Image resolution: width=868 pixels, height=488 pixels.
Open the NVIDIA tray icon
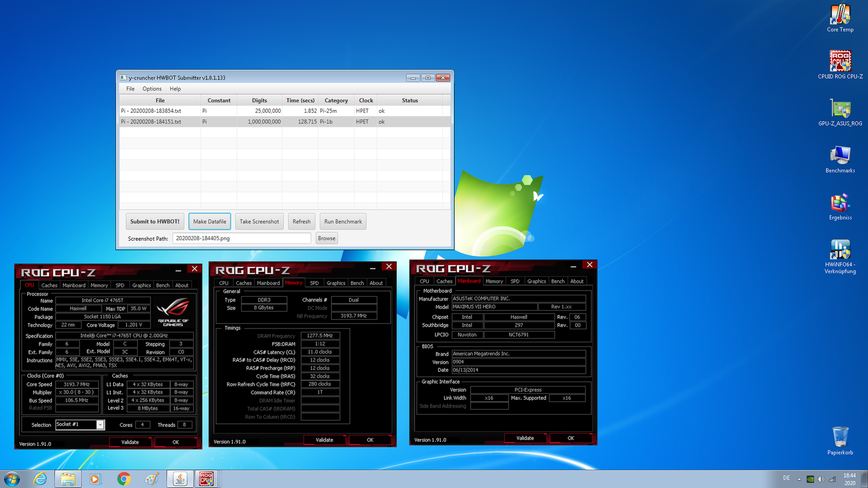point(811,479)
